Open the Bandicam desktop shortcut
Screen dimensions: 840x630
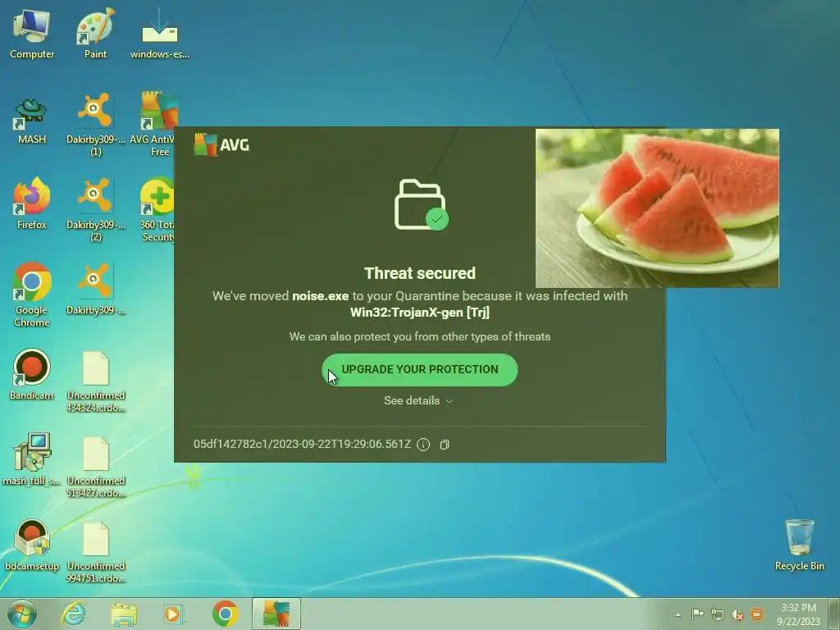(32, 375)
